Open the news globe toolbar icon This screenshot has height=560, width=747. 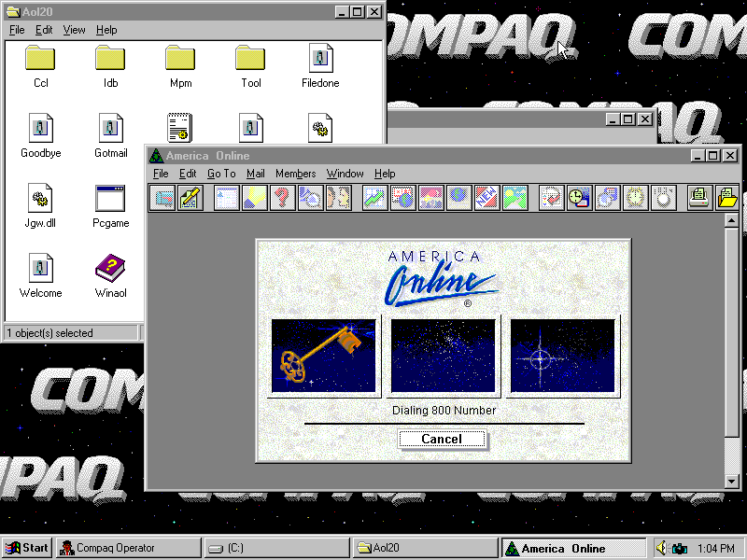[x=402, y=198]
